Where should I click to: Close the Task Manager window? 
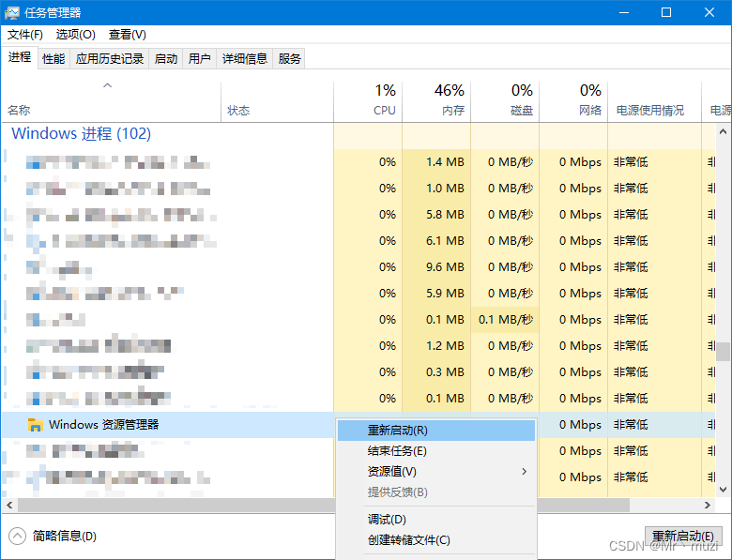coord(709,12)
